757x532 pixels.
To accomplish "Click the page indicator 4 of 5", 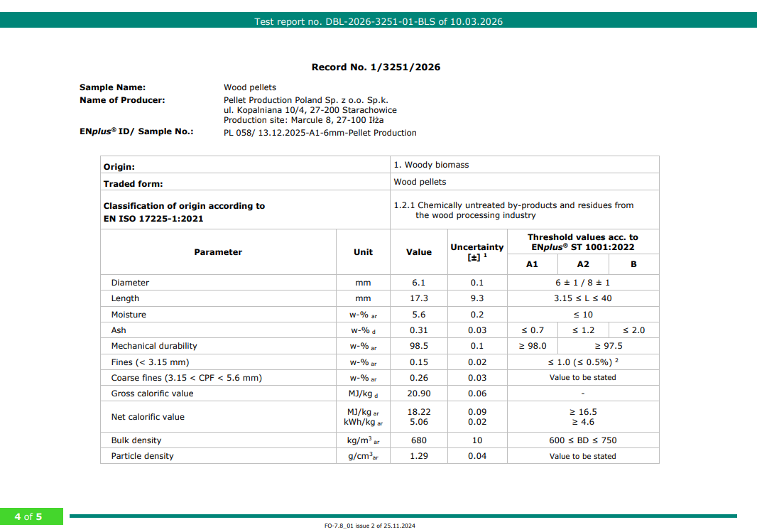I will click(28, 516).
